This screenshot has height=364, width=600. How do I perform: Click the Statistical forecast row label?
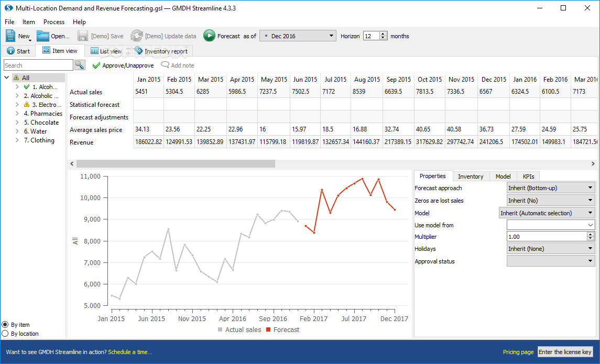click(94, 104)
